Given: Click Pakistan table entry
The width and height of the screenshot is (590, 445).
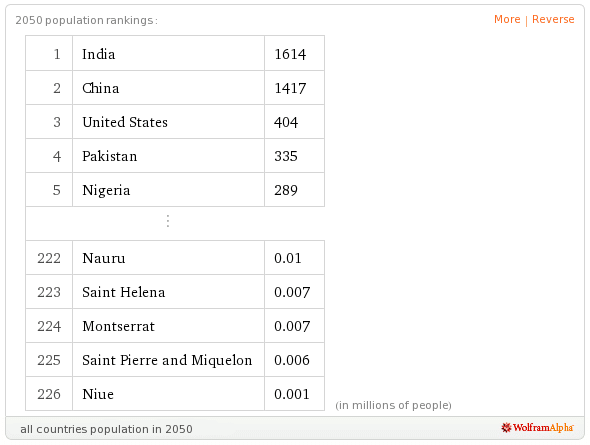Looking at the screenshot, I should [109, 156].
